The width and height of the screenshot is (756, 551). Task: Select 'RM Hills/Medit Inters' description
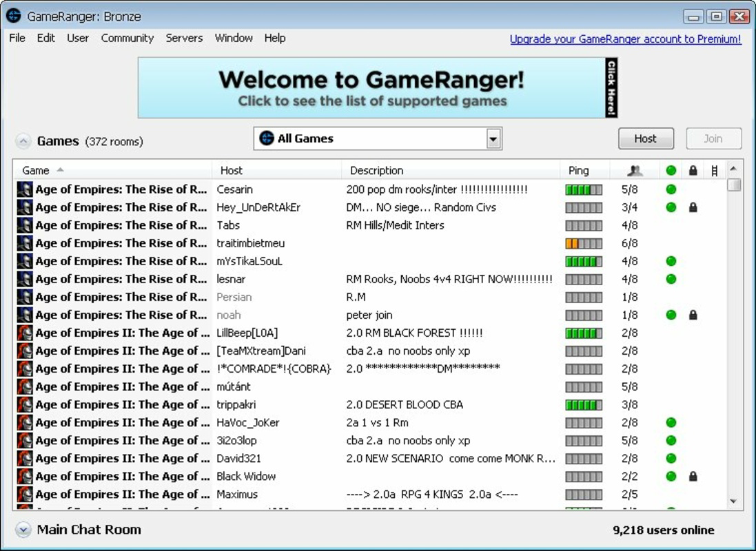click(x=395, y=225)
